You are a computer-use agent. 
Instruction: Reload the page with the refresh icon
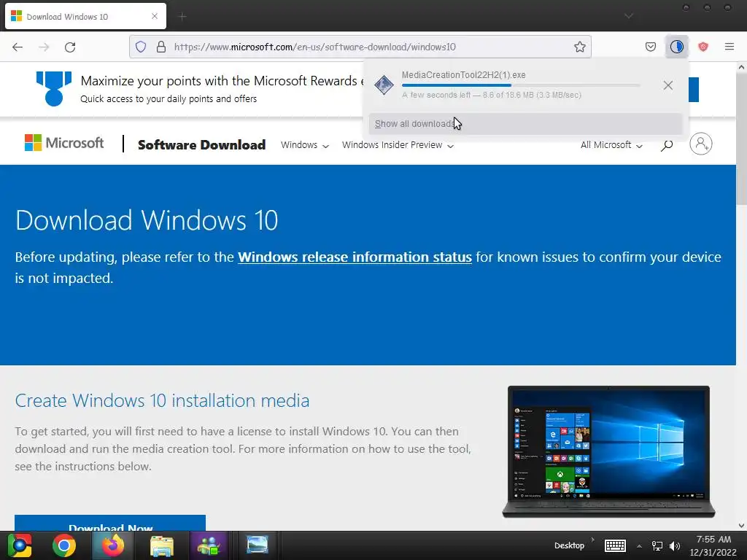click(70, 47)
